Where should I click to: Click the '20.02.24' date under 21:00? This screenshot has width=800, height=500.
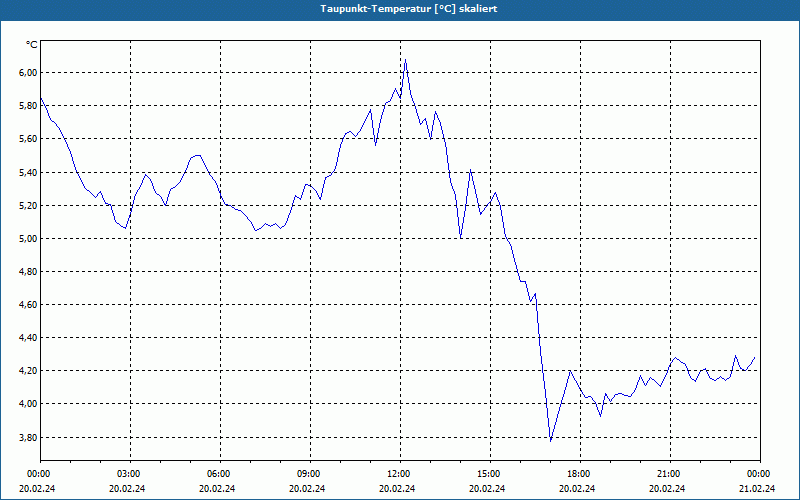click(667, 488)
